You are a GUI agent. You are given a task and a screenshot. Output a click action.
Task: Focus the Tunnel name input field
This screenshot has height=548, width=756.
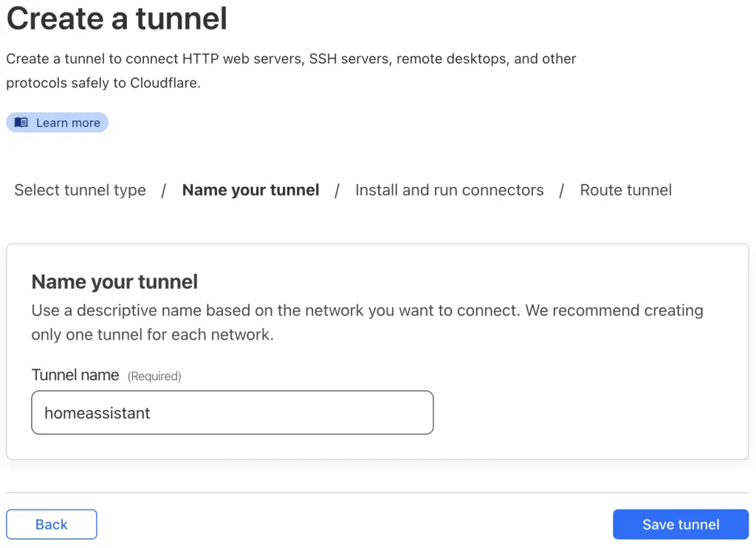coord(233,412)
